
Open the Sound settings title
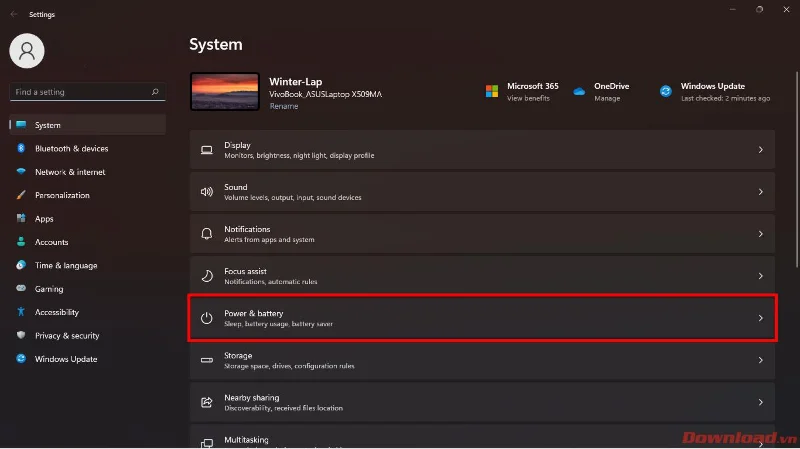(x=236, y=187)
